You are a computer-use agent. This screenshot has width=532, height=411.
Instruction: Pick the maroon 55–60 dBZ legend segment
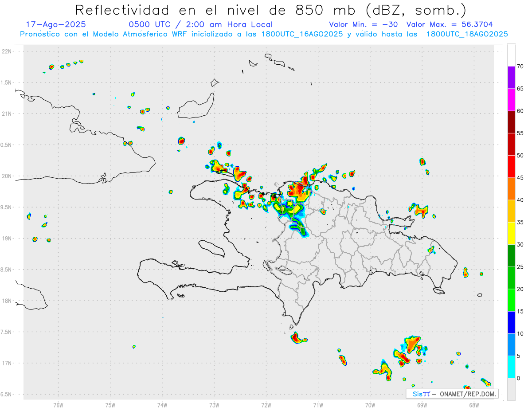(x=511, y=122)
